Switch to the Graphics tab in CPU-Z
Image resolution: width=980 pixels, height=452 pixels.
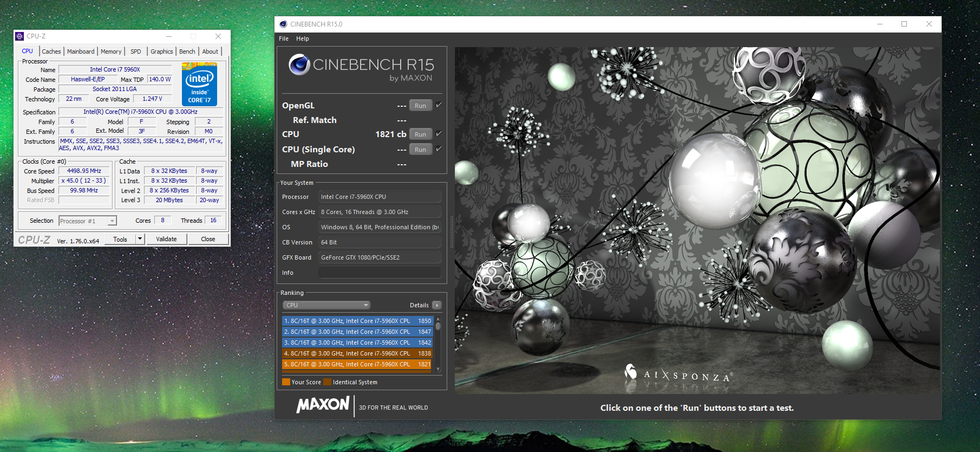[162, 51]
